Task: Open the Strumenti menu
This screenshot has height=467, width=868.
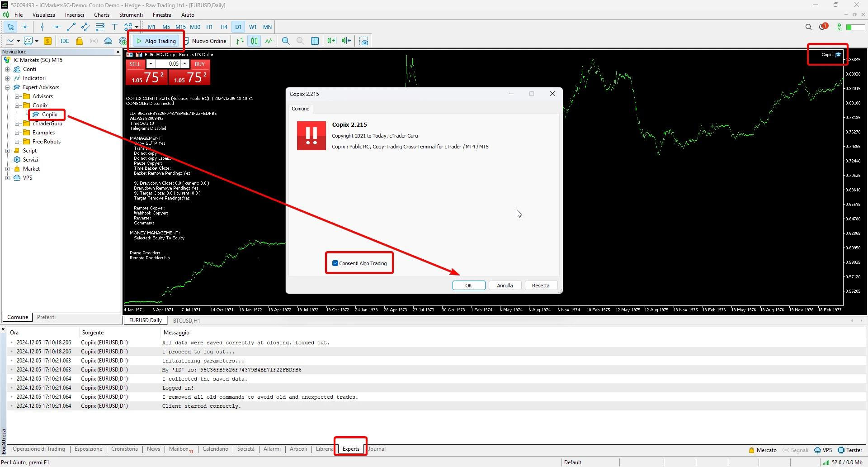Action: pyautogui.click(x=131, y=15)
